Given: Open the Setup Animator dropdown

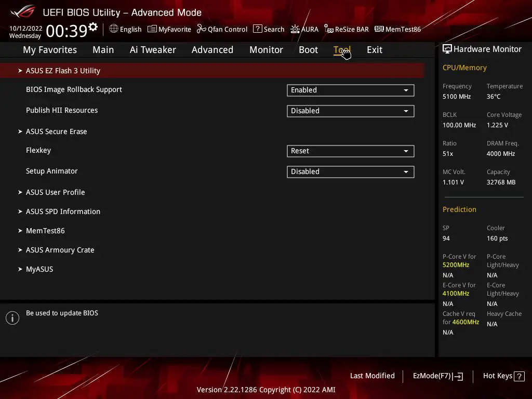Looking at the screenshot, I should coord(351,171).
